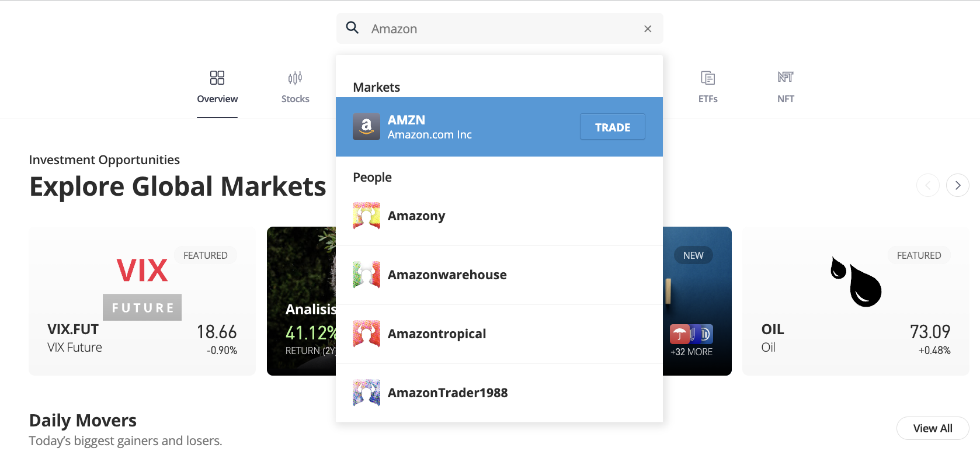Image resolution: width=980 pixels, height=465 pixels.
Task: Open the AmazonTrader1988 user profile
Action: 499,393
